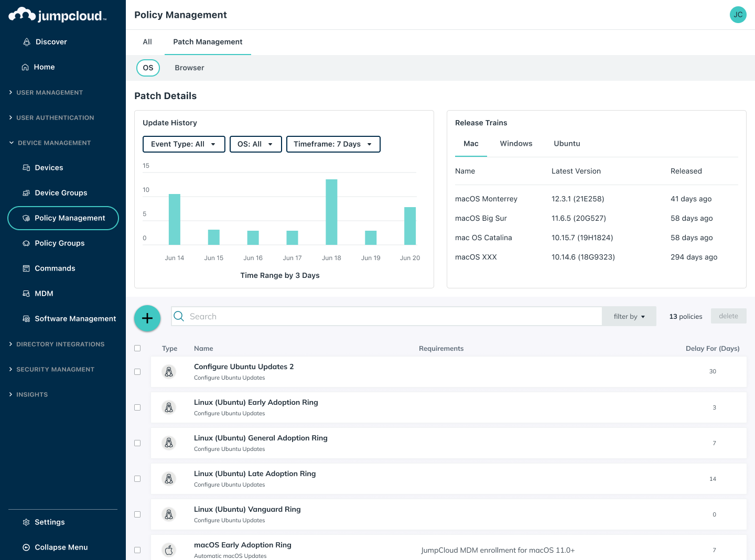755x560 pixels.
Task: Go to Software Management in sidebar
Action: (x=75, y=319)
